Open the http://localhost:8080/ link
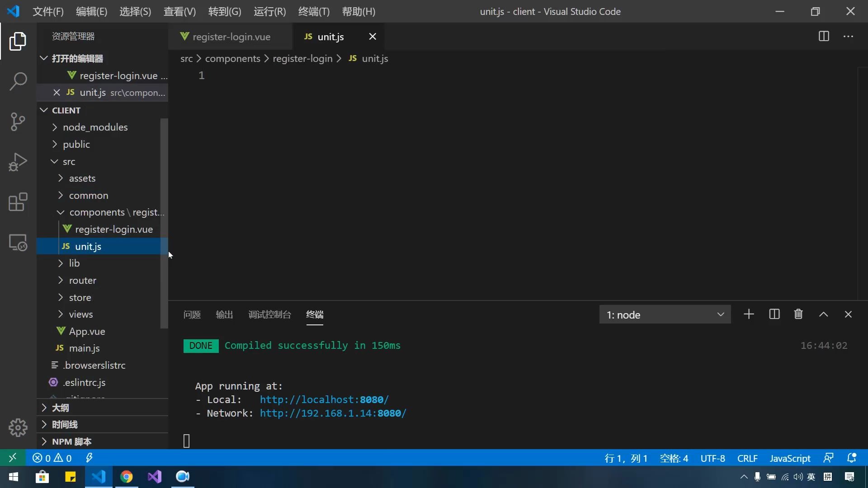The width and height of the screenshot is (868, 488). pyautogui.click(x=323, y=399)
